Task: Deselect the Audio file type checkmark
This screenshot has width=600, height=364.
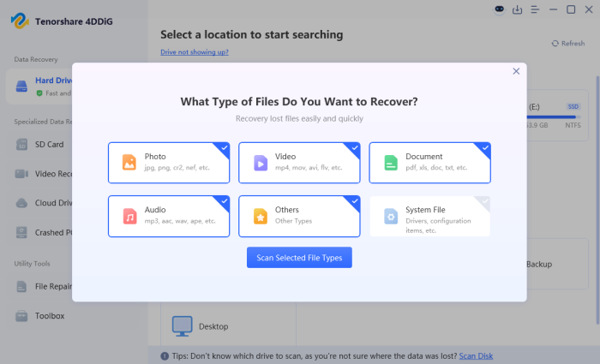Action: [x=225, y=201]
